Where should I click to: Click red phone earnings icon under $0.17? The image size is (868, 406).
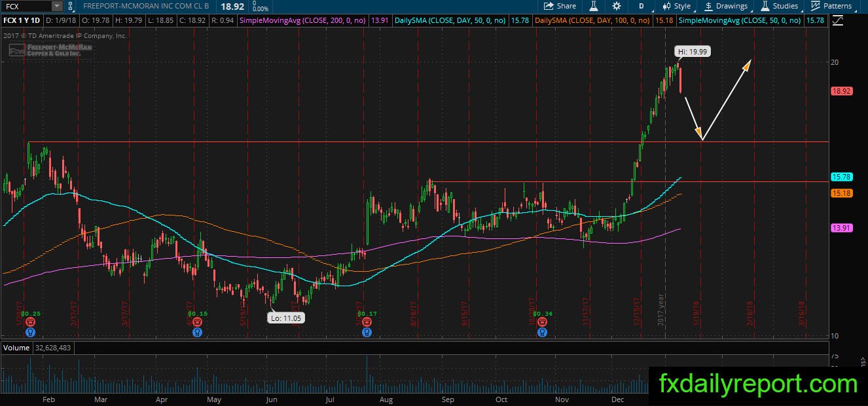coord(367,322)
